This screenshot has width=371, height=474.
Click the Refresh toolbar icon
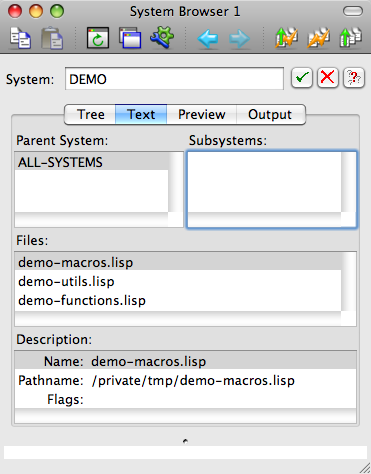(98, 38)
